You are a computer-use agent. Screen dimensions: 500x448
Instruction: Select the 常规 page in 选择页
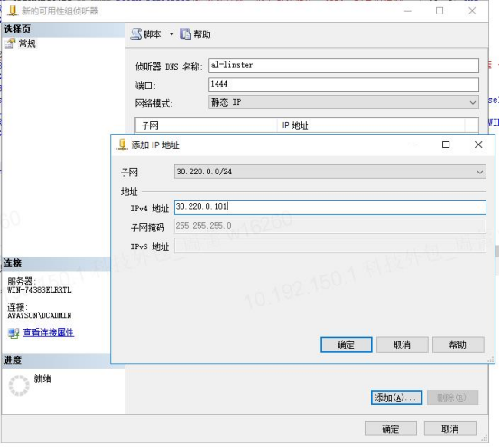tap(27, 43)
